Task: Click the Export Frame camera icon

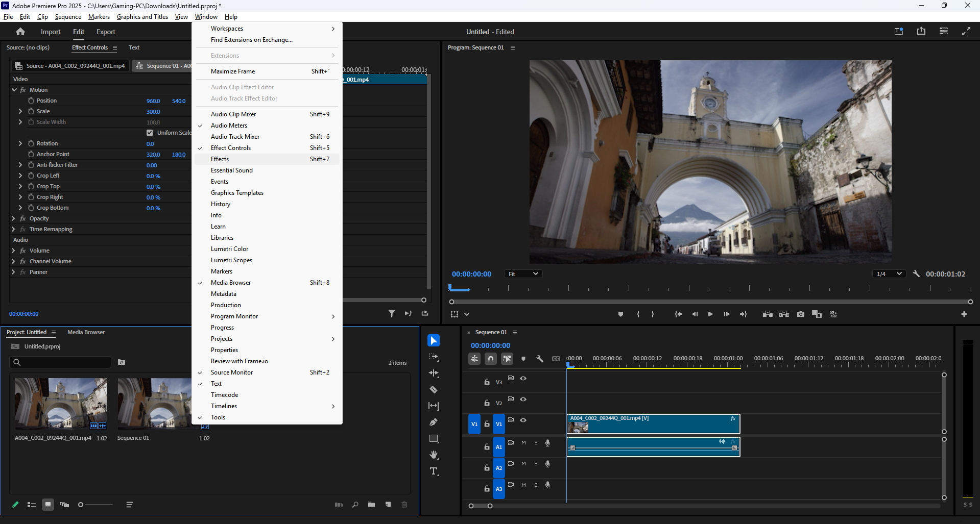Action: click(x=801, y=314)
